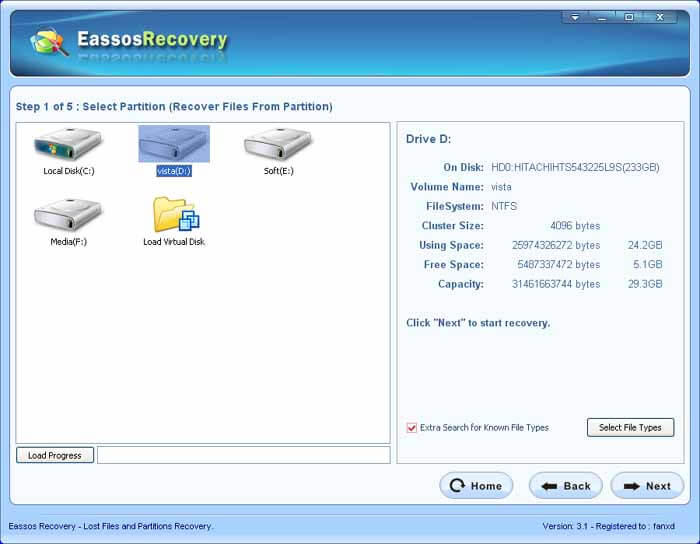700x544 pixels.
Task: Open Select File Types dialog
Action: click(x=630, y=428)
